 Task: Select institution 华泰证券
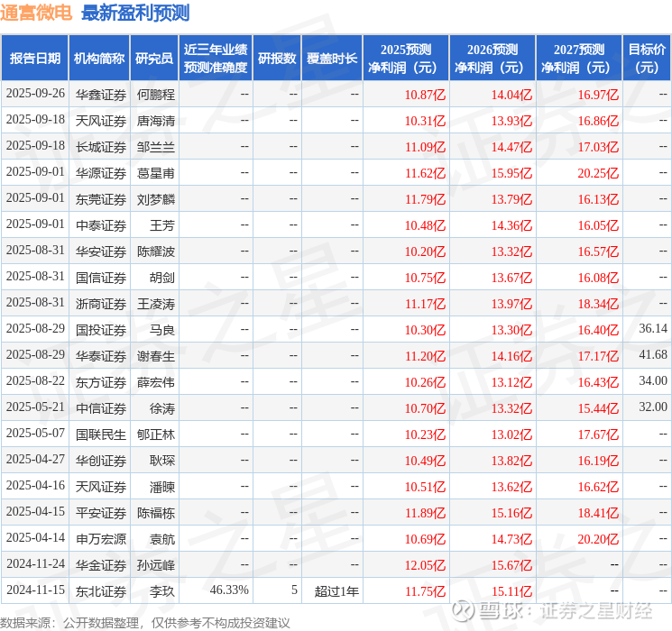(101, 356)
